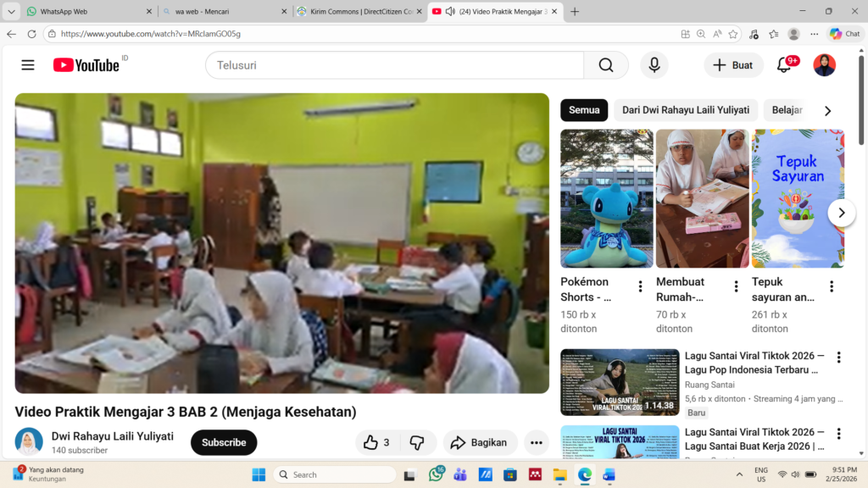Click the Buat create button
Screen dimensions: 868x488
732,65
